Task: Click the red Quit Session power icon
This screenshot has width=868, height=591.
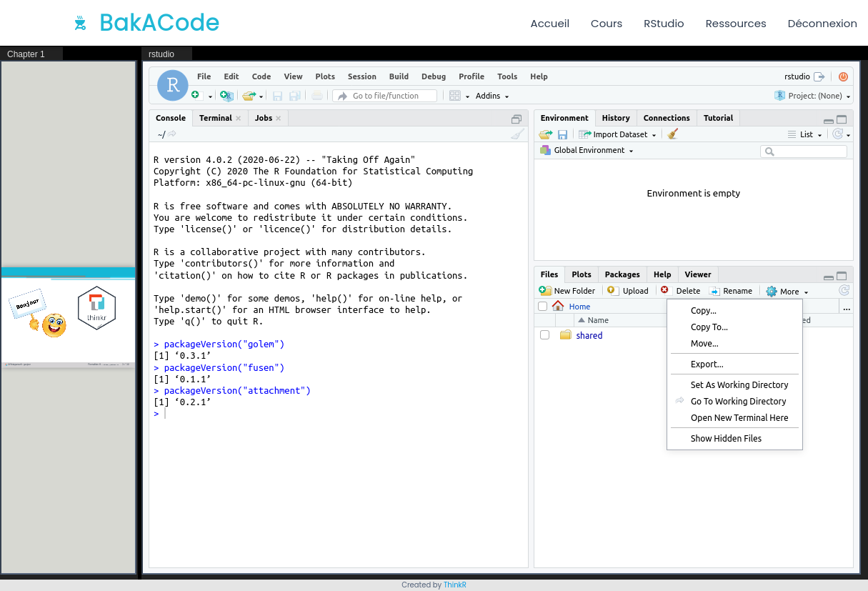Action: (843, 76)
